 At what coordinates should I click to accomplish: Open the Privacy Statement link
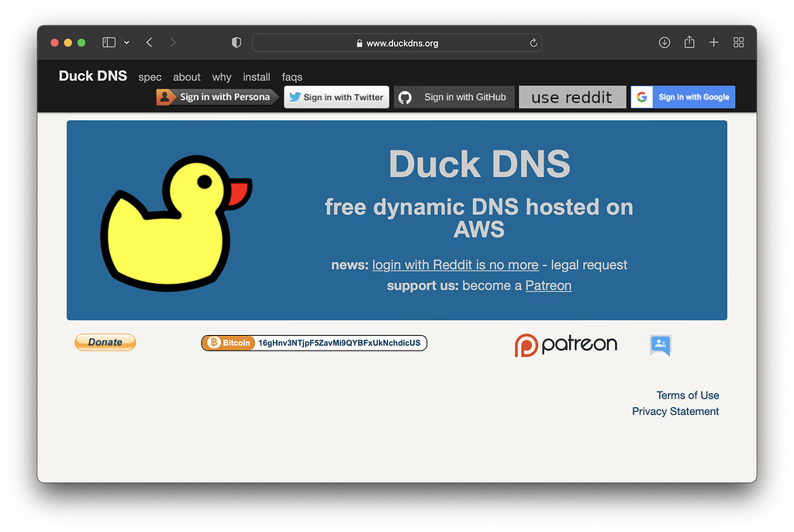point(675,412)
